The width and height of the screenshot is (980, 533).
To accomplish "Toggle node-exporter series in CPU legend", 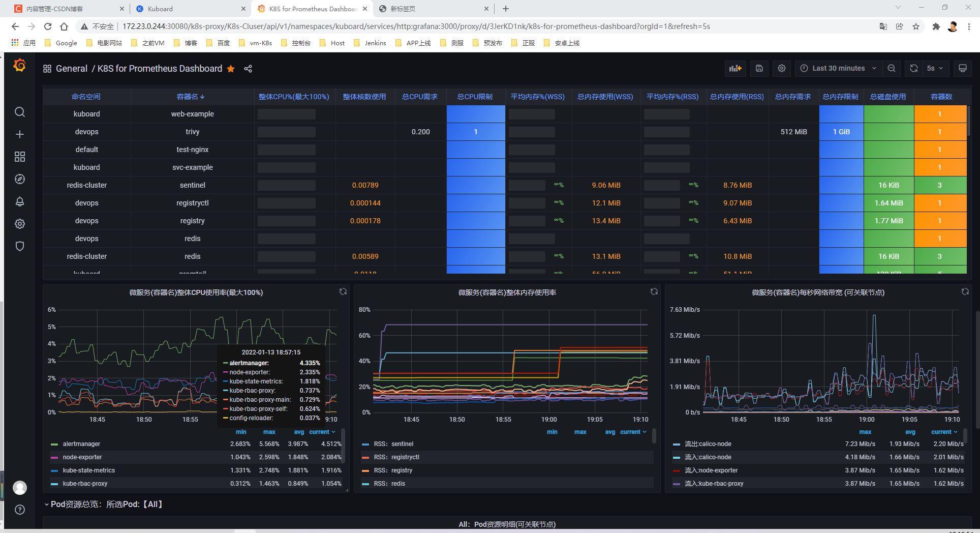I will point(82,457).
